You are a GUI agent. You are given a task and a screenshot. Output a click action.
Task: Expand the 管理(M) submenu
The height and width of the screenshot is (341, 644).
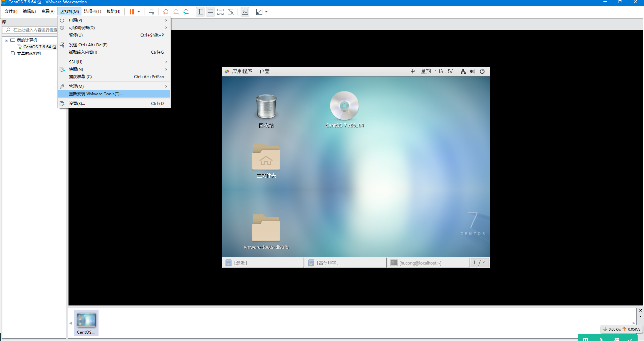coord(114,87)
